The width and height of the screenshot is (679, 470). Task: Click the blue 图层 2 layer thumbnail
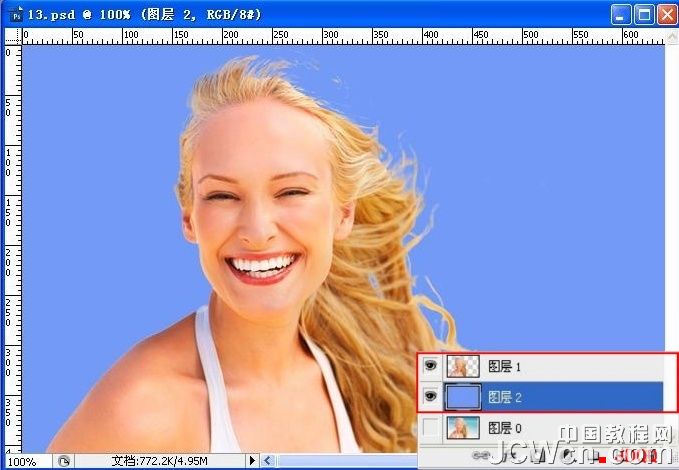461,397
